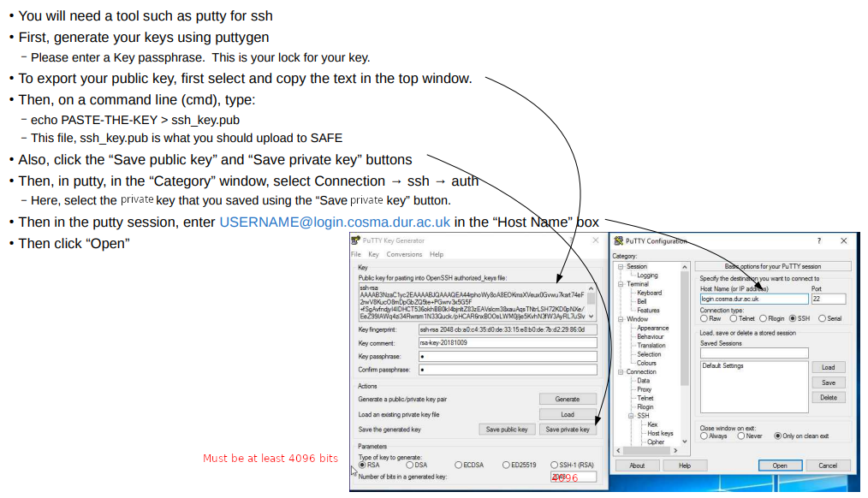Open the File menu in PuTTY Key Generator
Viewport: 868px width, 498px height.
tap(356, 254)
